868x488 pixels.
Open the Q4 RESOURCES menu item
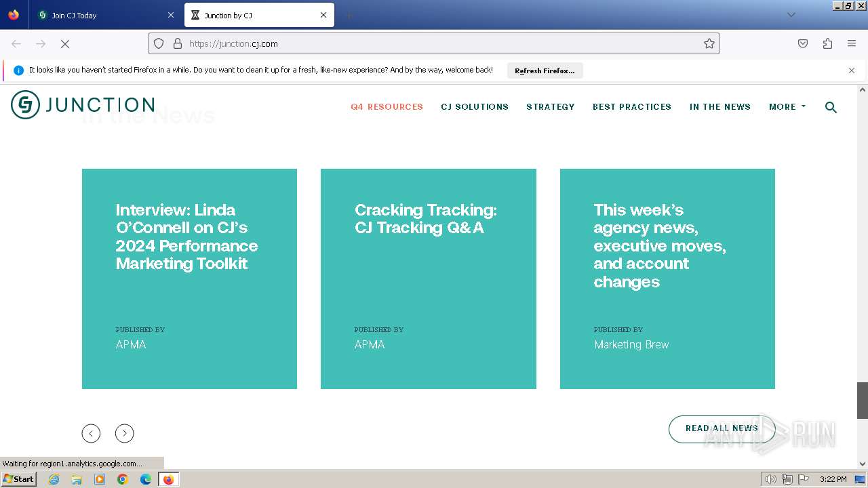[x=387, y=107]
